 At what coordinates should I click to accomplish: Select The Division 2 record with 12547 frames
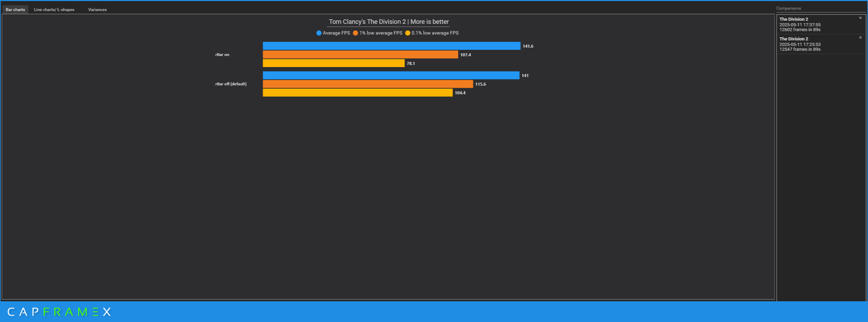(x=821, y=44)
